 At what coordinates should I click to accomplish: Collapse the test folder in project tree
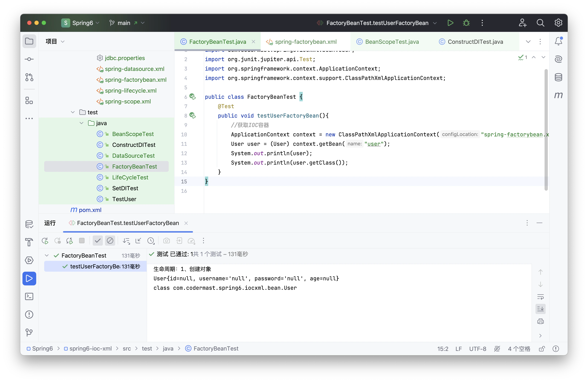coord(73,112)
